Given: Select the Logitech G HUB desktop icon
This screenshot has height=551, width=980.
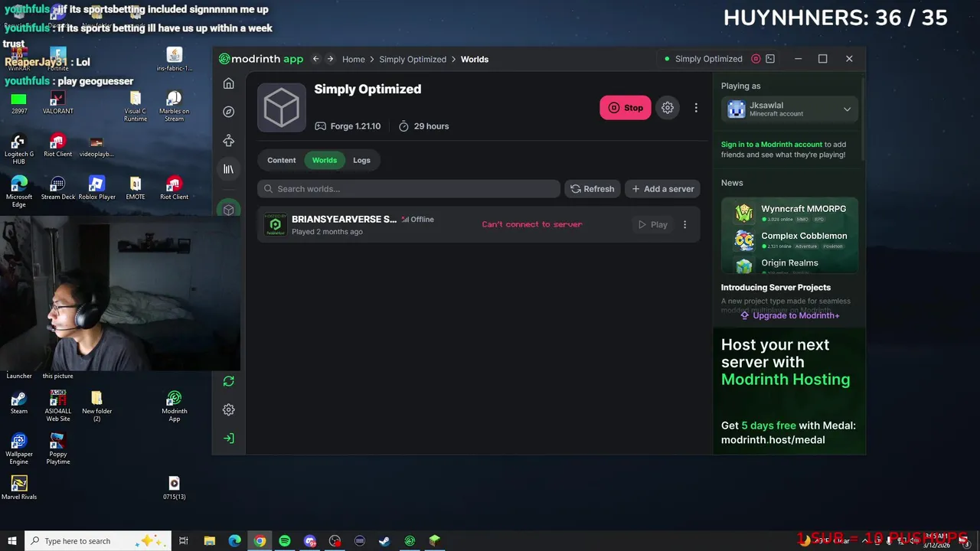Looking at the screenshot, I should coord(19,149).
